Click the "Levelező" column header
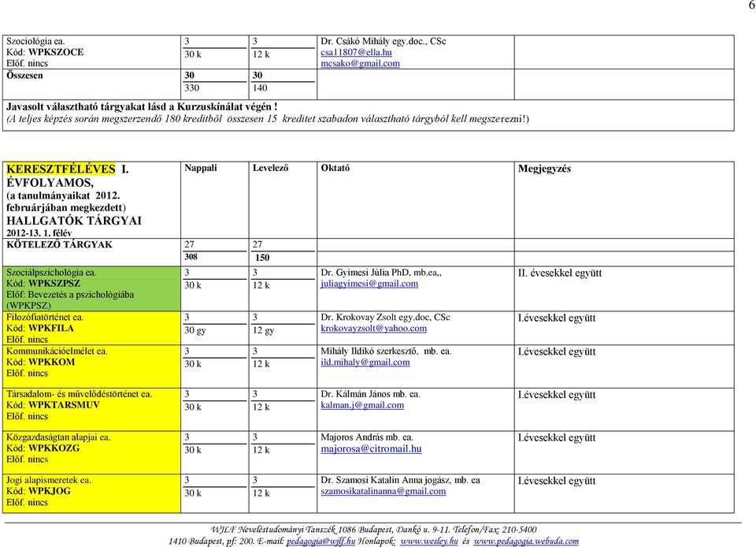756x547 pixels. 270,168
